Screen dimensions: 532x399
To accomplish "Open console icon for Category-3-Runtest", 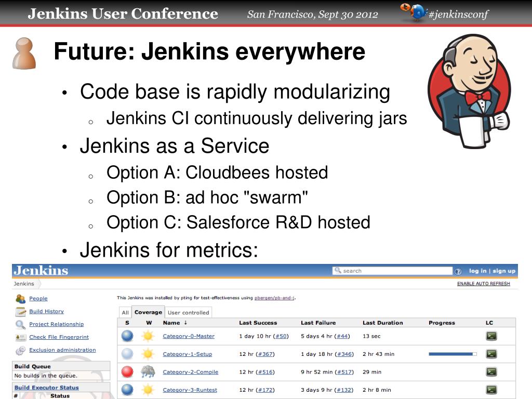I will [x=491, y=390].
